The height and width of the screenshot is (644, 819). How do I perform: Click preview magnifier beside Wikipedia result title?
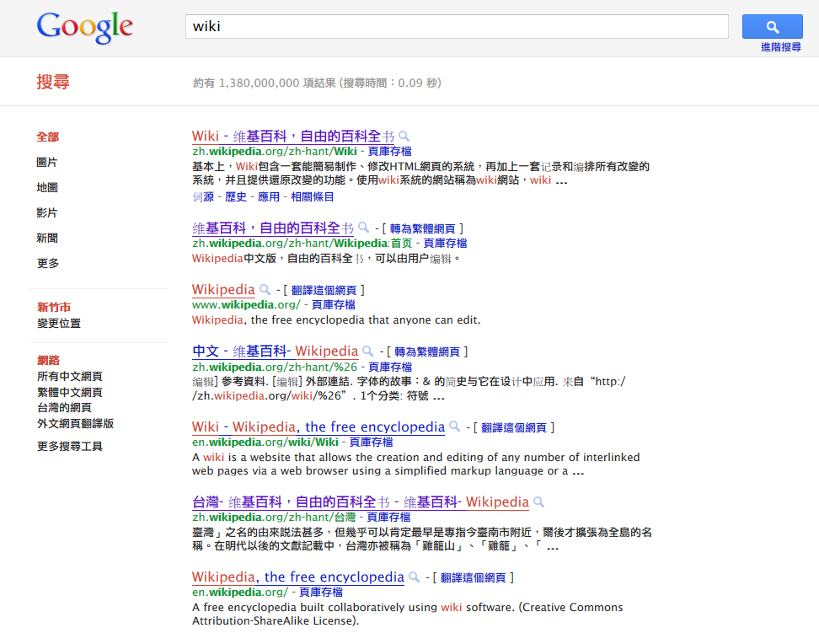pyautogui.click(x=265, y=290)
